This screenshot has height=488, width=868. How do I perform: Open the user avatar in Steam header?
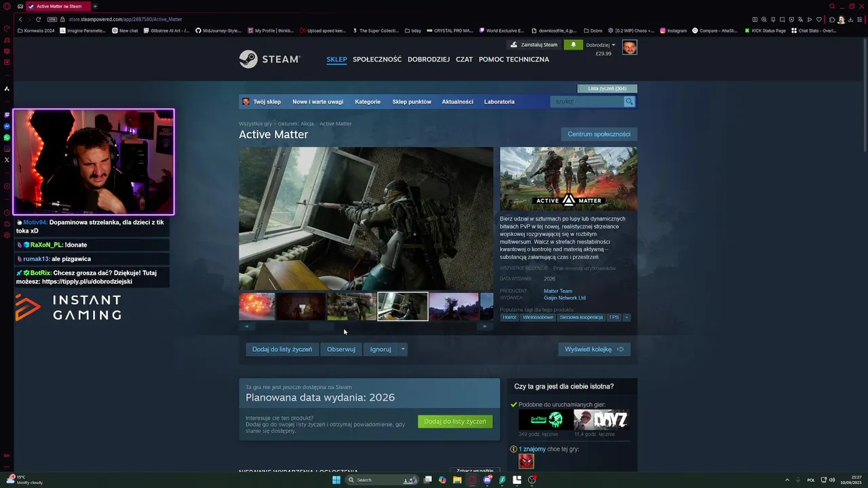tap(629, 47)
